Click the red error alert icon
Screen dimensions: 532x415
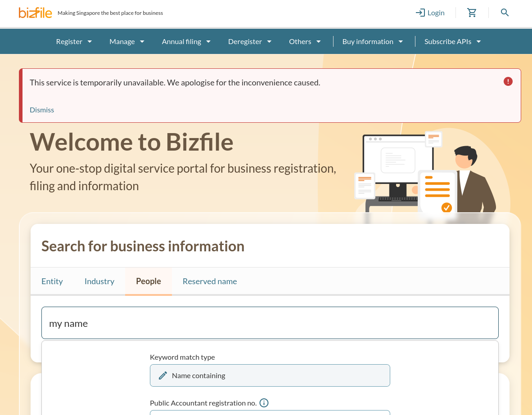(508, 81)
